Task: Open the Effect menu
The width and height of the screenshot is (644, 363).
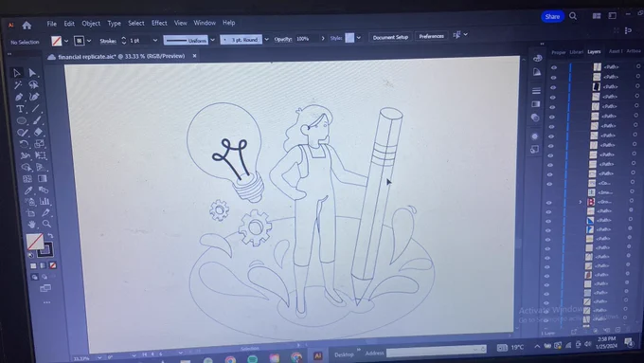Action: (159, 23)
